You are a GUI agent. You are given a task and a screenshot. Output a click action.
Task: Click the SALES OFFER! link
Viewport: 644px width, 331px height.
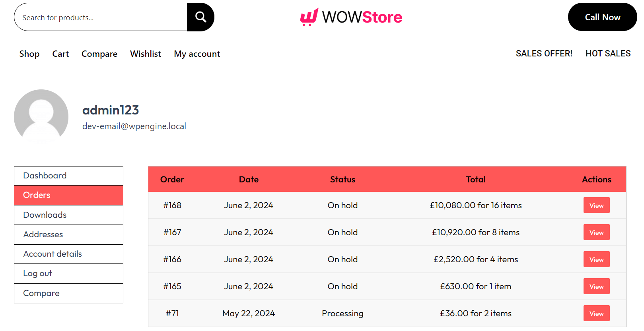544,53
